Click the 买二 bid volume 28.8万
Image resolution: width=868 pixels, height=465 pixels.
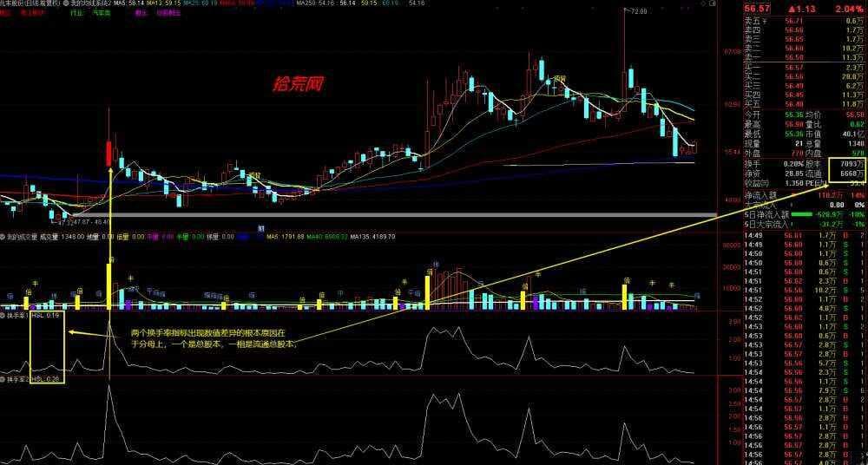(853, 76)
